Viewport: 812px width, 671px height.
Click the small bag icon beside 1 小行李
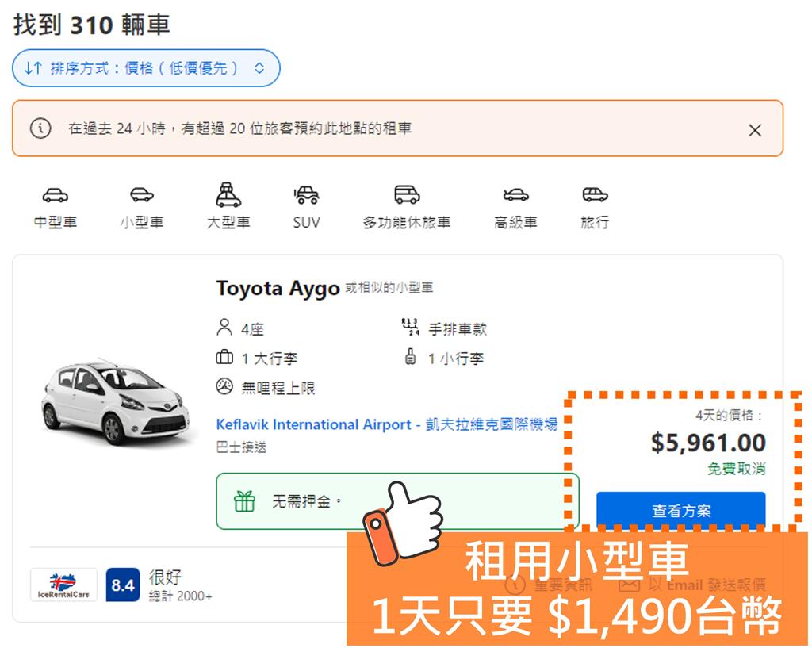coord(410,356)
